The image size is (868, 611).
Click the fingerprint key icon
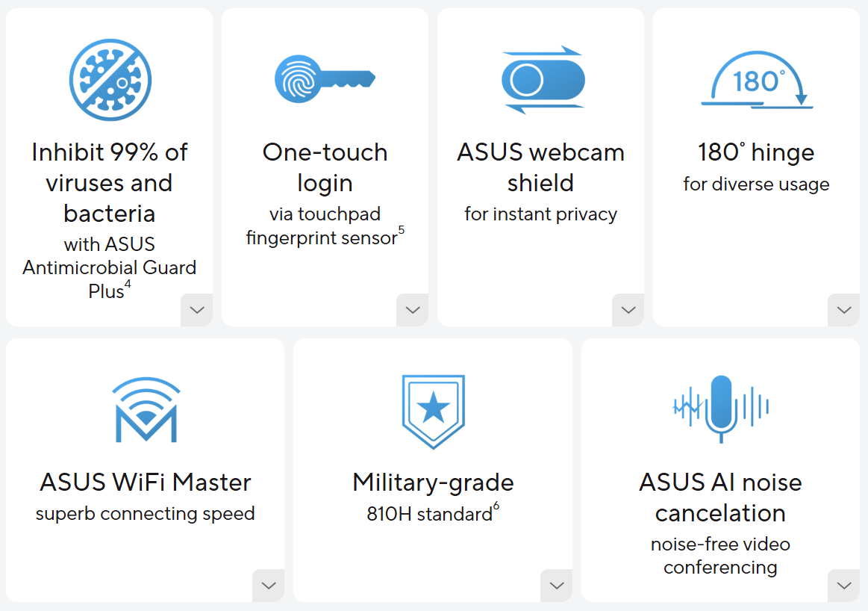coord(325,78)
